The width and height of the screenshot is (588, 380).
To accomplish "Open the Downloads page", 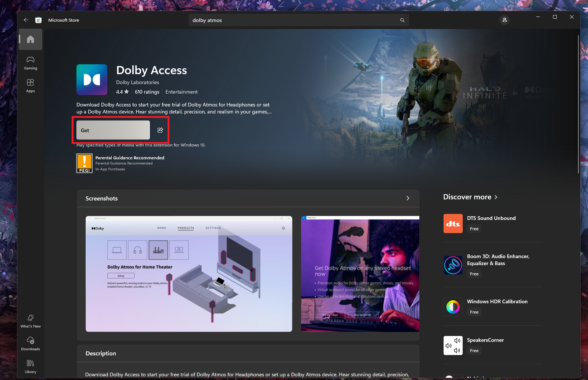I will click(31, 344).
